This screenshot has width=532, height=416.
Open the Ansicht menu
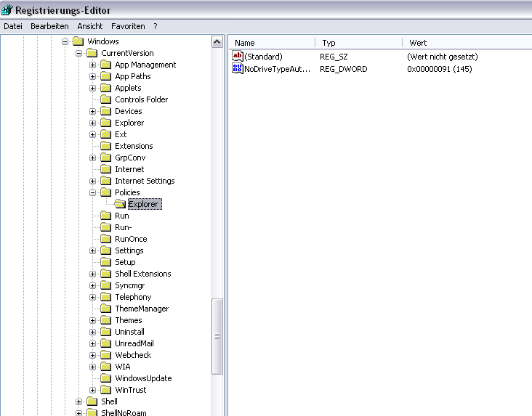(x=90, y=26)
